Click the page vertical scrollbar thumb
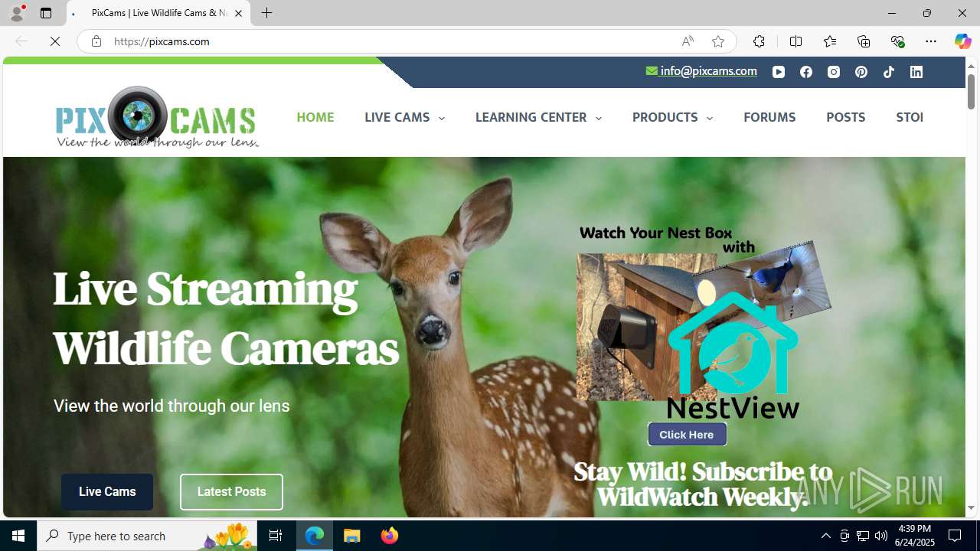This screenshot has width=980, height=551. click(971, 91)
